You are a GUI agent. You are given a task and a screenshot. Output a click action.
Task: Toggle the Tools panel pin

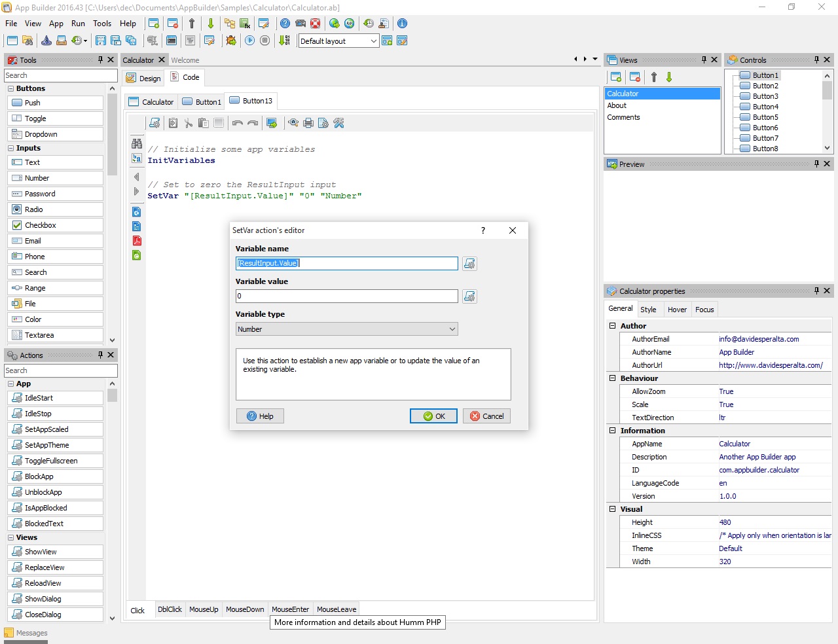100,60
